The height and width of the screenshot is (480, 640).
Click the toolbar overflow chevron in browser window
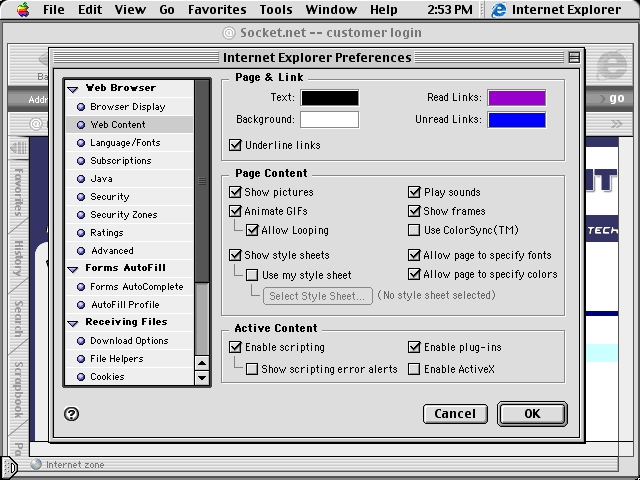pos(617,124)
